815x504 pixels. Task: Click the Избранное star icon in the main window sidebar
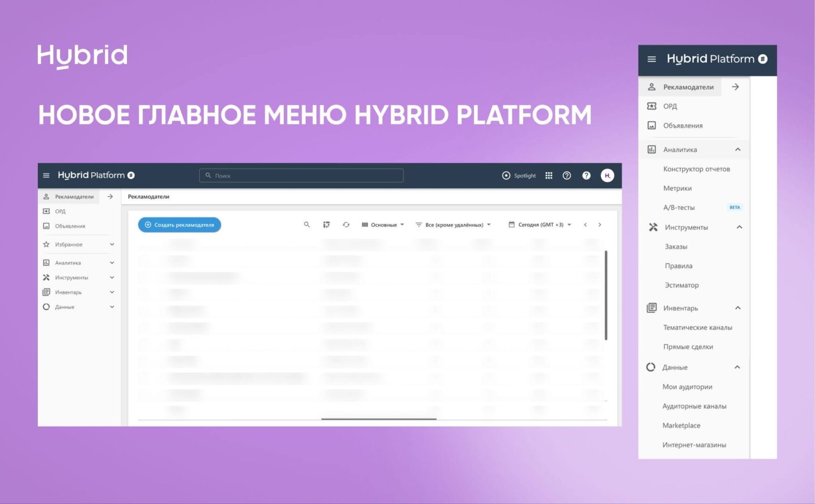pyautogui.click(x=46, y=245)
